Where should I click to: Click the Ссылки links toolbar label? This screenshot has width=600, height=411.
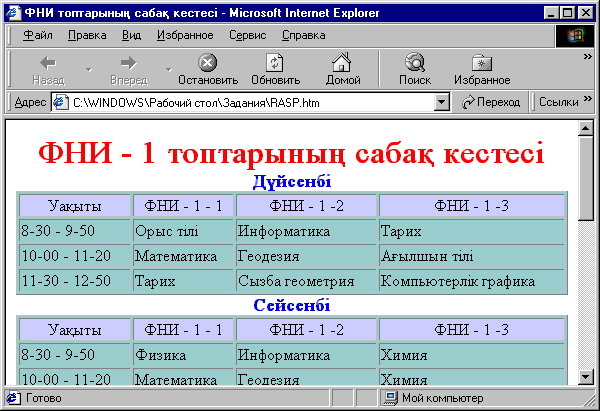click(559, 102)
